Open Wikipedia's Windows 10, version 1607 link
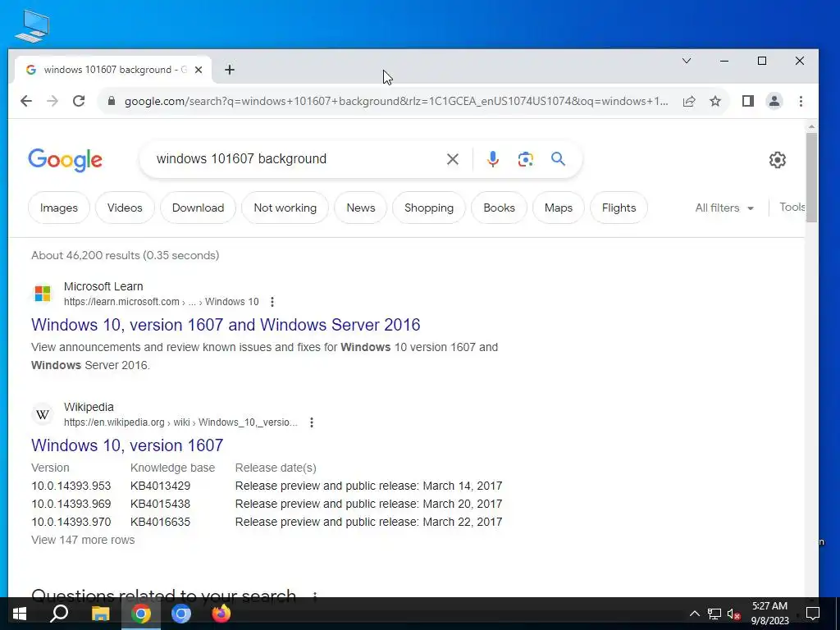 coord(127,445)
